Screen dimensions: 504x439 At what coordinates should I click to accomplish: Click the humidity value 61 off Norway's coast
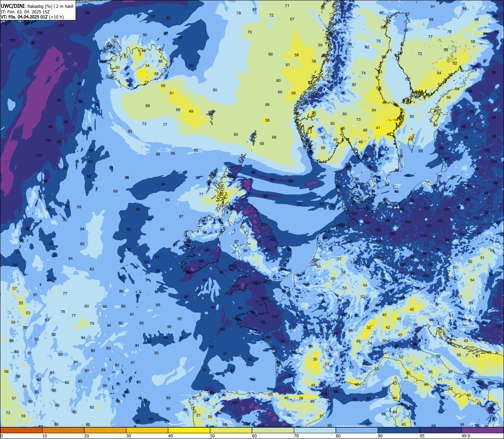[x=288, y=65]
